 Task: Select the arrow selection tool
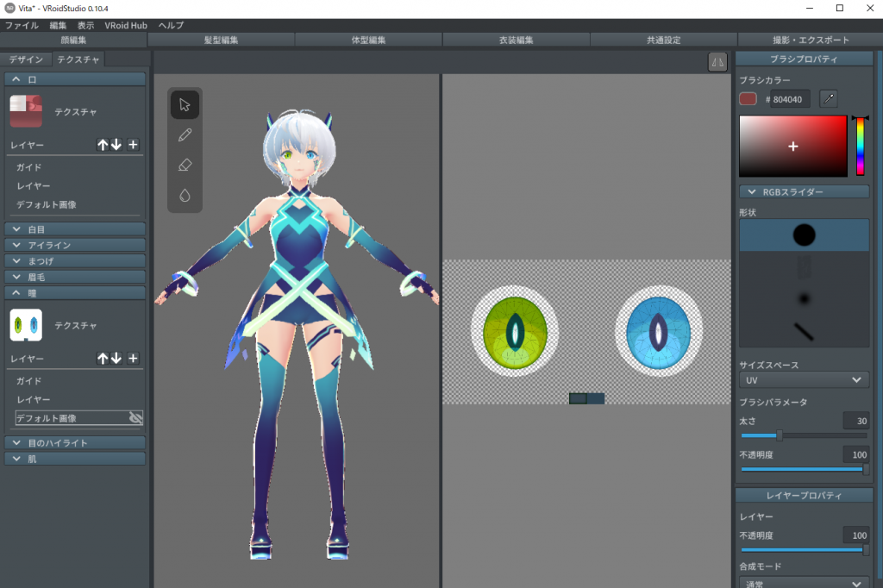tap(185, 105)
